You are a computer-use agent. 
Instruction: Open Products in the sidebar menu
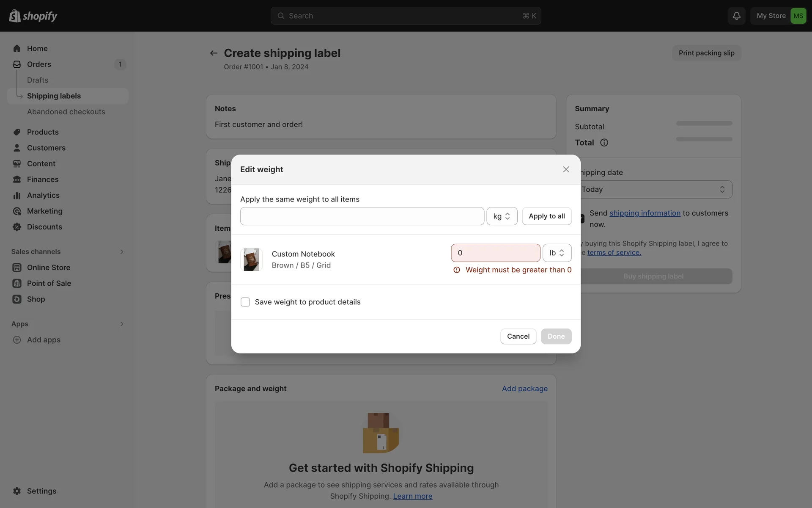pos(43,132)
